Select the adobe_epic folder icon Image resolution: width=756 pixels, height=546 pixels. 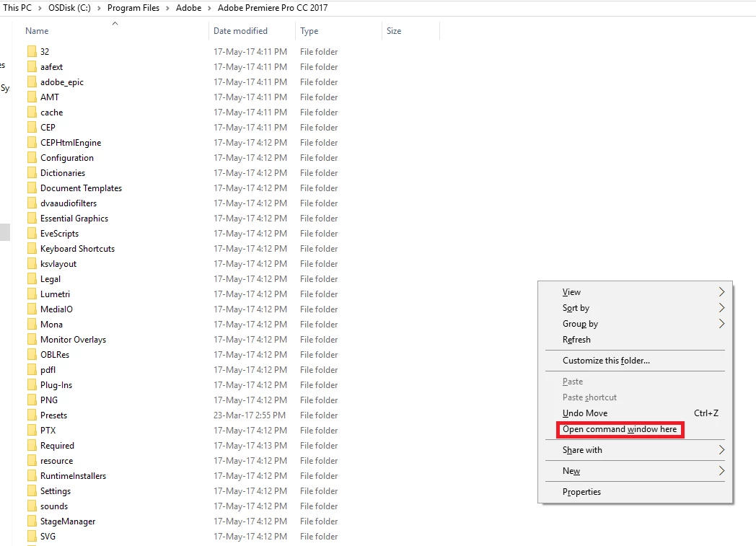[x=32, y=82]
